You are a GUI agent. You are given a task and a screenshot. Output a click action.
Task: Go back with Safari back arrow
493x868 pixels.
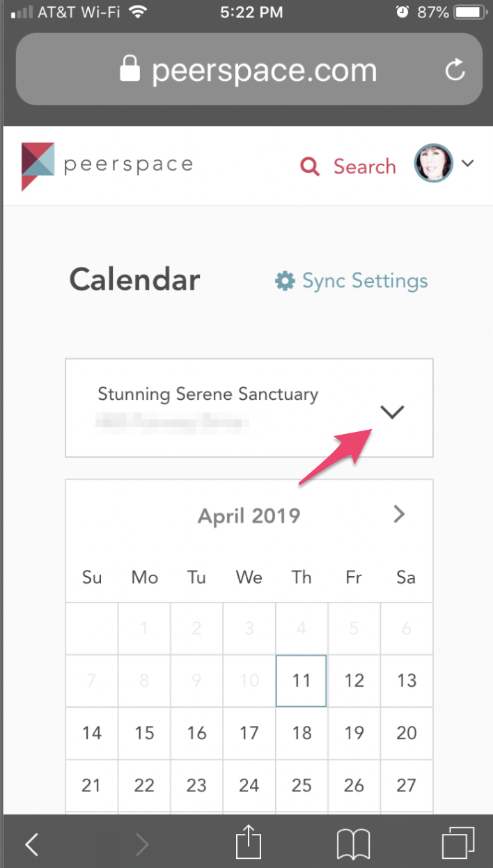pos(32,844)
